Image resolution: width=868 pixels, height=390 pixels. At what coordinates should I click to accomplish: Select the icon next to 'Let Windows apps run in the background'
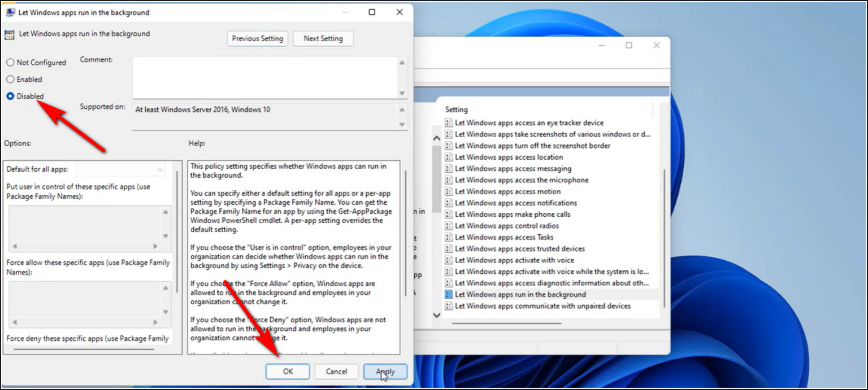click(x=449, y=294)
